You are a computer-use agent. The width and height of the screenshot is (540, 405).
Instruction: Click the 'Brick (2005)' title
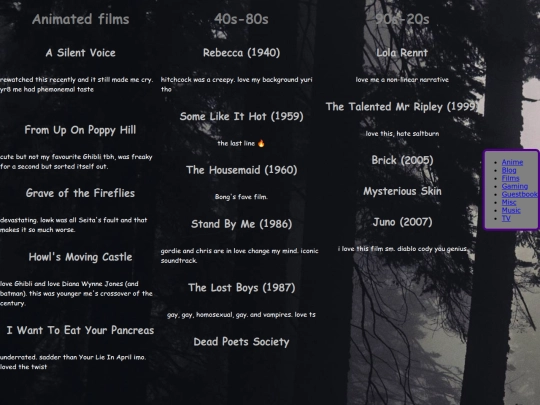tap(402, 160)
